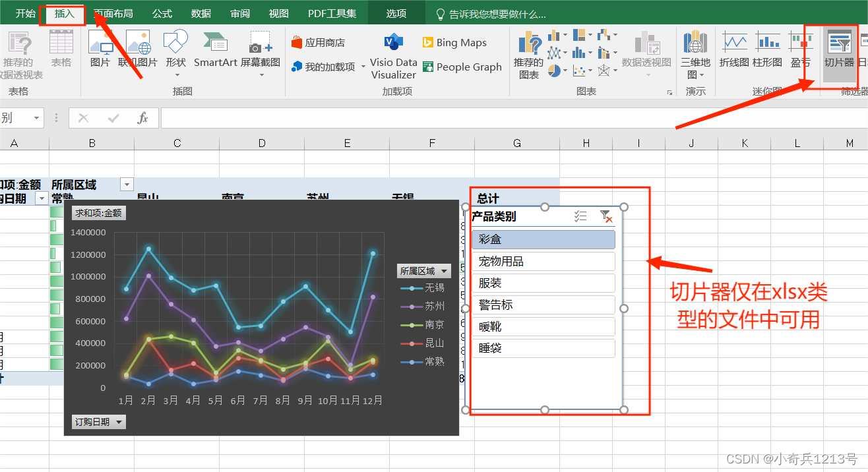This screenshot has height=472, width=868.
Task: Open the slicer 选项 tab
Action: click(396, 13)
